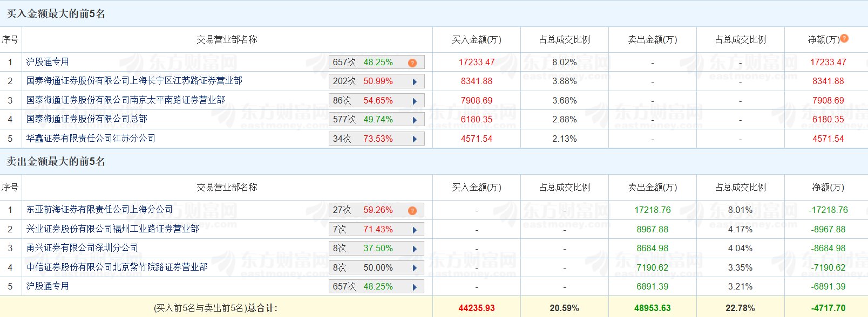Click arrow icon in 中信证券北京紫竹院路 row
The width and height of the screenshot is (868, 317).
point(415,268)
